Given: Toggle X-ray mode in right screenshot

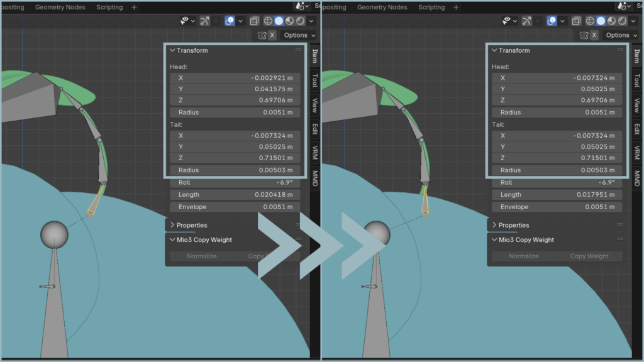Looking at the screenshot, I should [576, 21].
